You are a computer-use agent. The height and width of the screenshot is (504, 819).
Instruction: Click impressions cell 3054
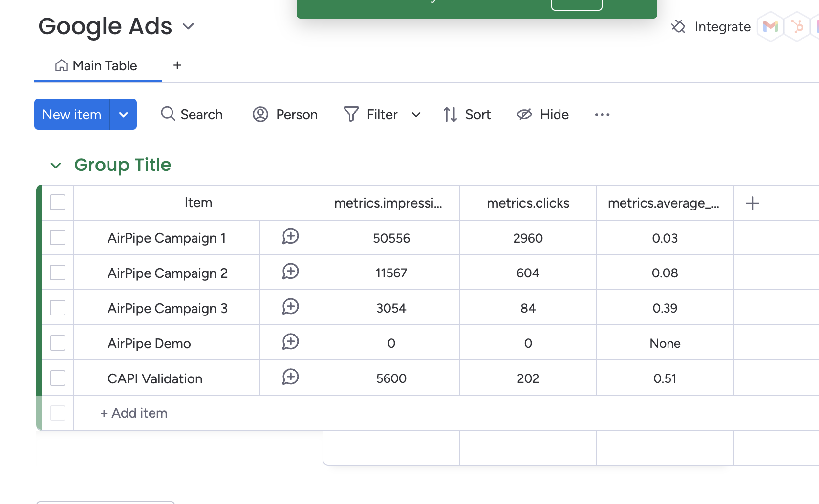391,308
